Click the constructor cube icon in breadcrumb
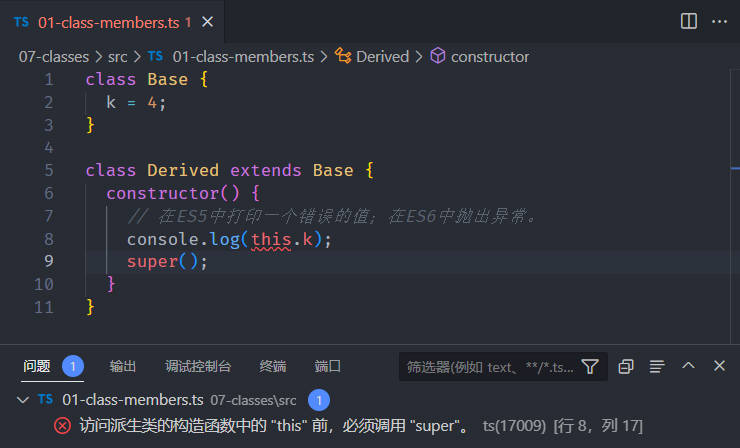 click(437, 57)
